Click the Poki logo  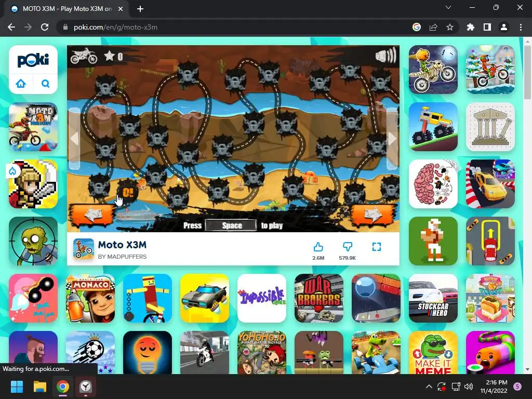(x=33, y=60)
